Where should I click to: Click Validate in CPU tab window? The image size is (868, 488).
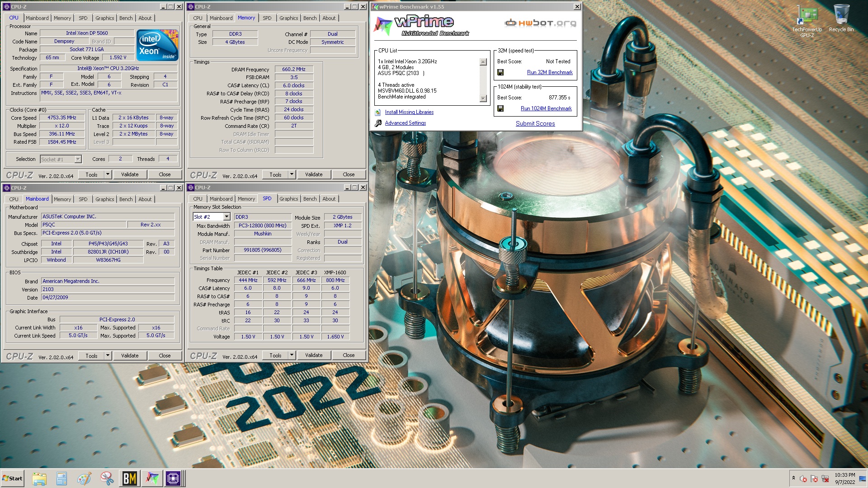pos(130,174)
